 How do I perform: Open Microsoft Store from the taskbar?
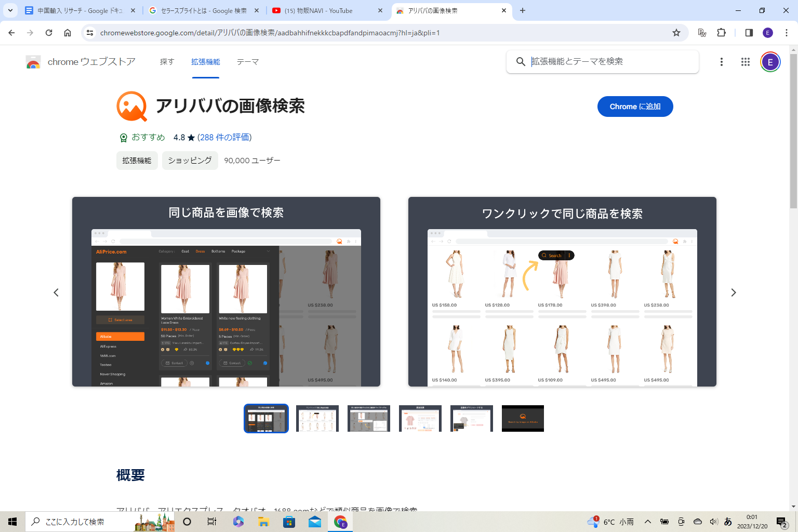point(289,522)
